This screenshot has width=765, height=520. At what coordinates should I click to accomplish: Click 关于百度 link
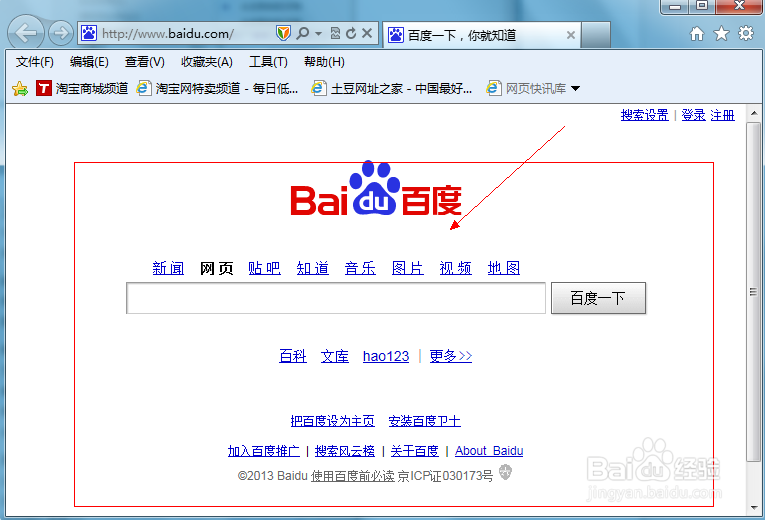tap(415, 451)
